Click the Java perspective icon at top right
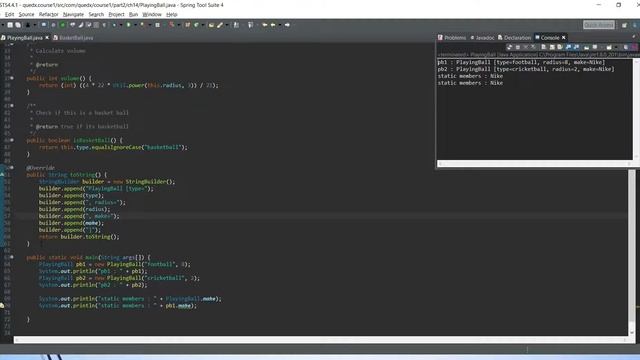The image size is (640, 360). click(635, 25)
